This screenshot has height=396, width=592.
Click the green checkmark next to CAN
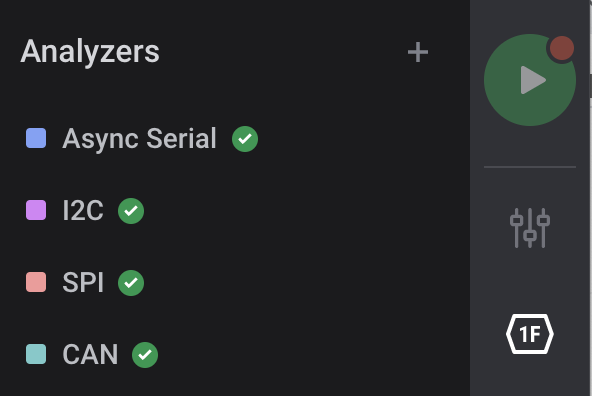145,355
